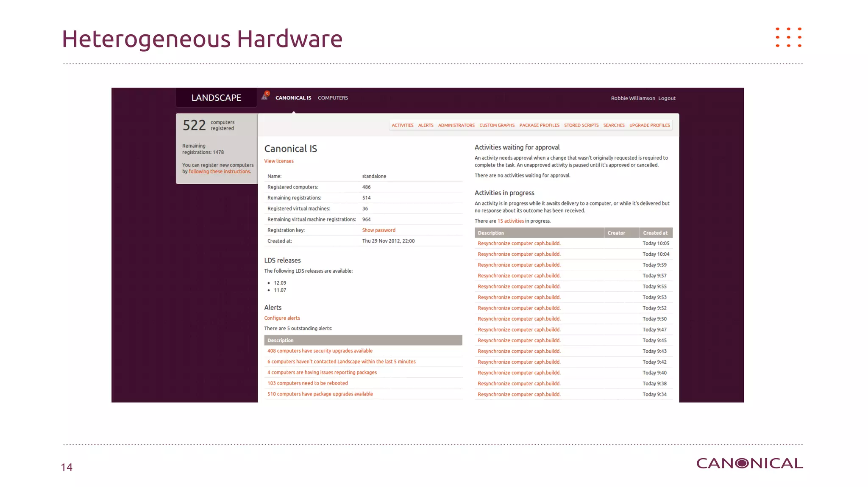Open the LANDSCAPE logo home link
Viewport: 868px width, 487px height.
point(216,98)
